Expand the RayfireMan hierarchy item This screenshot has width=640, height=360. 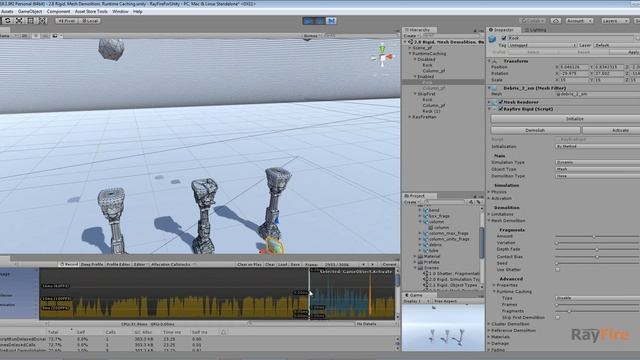click(410, 117)
